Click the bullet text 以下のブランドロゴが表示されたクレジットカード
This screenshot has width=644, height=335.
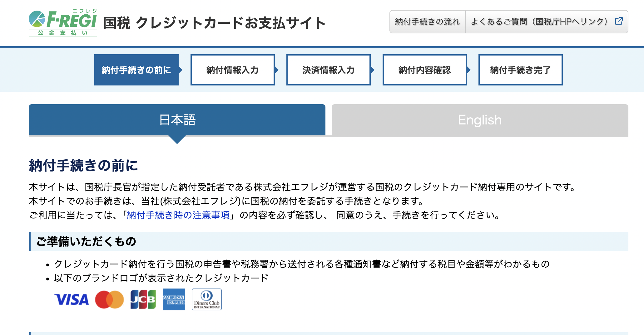pyautogui.click(x=161, y=278)
